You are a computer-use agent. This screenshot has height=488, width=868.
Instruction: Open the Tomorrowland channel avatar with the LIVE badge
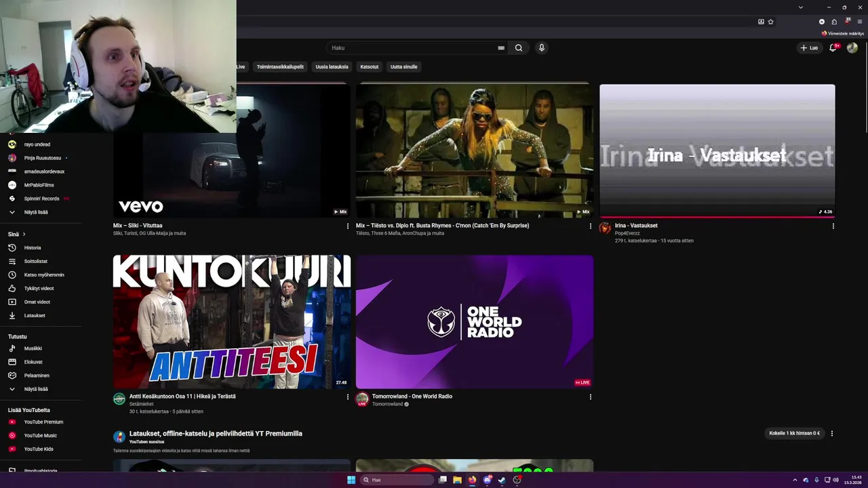[x=362, y=399]
